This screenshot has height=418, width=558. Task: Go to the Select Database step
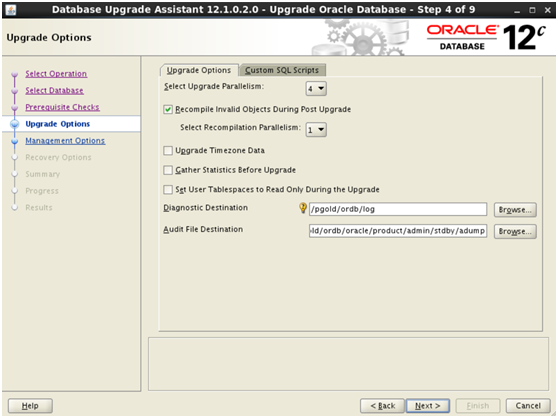point(54,91)
